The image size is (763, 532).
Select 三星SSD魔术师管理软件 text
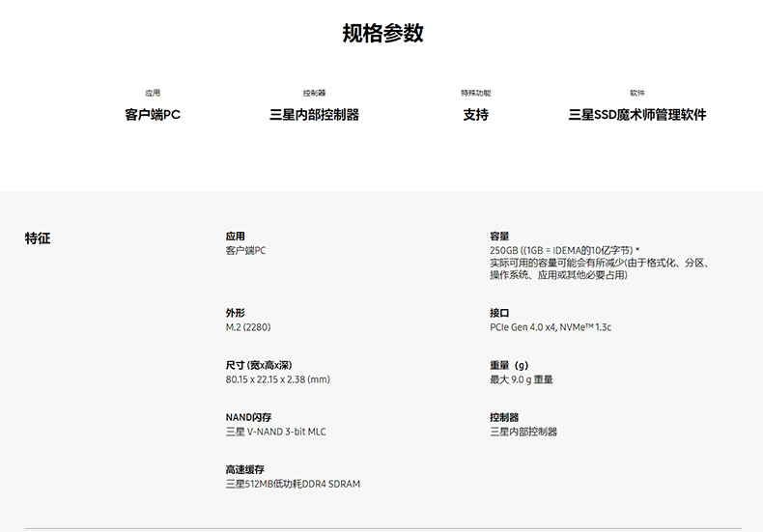tap(637, 115)
